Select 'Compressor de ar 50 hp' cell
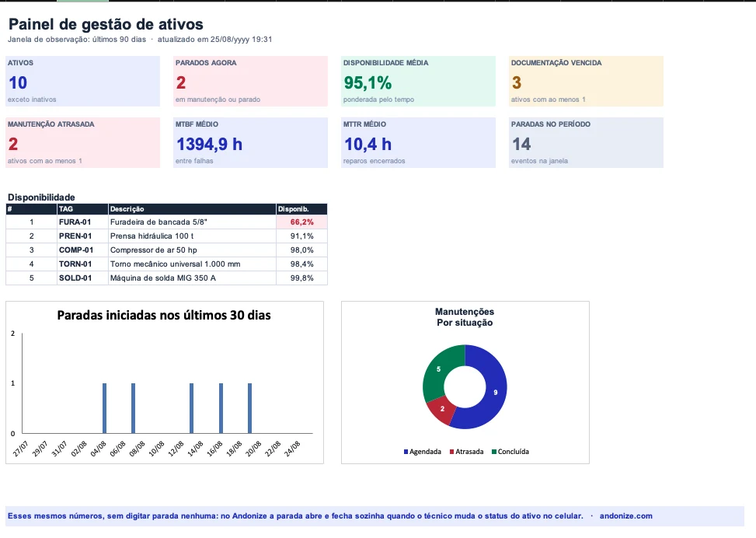Screen dimensions: 756x538 [192, 250]
